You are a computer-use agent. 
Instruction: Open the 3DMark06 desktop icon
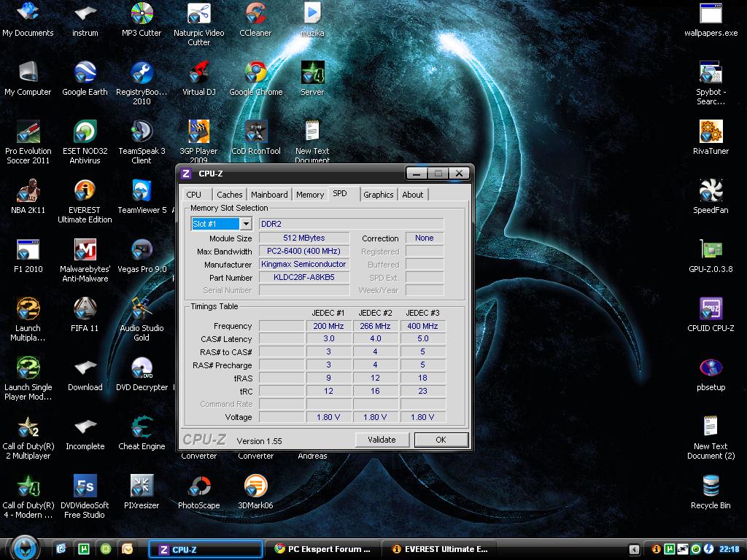pos(255,486)
